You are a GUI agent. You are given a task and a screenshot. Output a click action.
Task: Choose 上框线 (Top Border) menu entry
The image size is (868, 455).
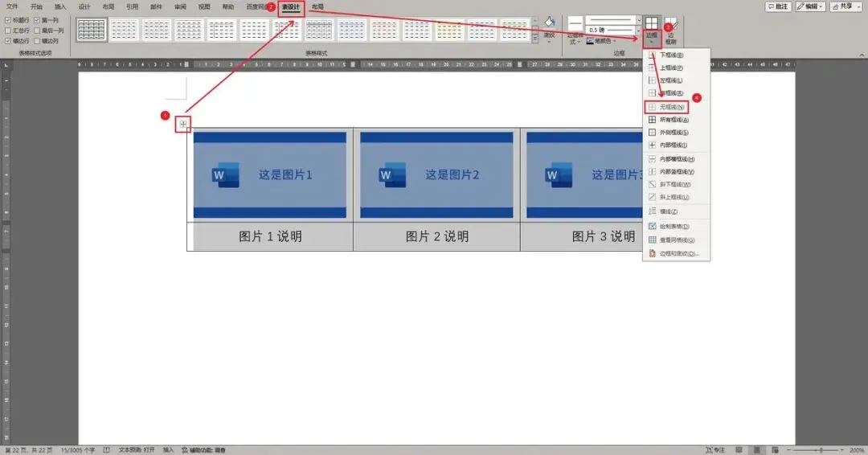click(671, 68)
